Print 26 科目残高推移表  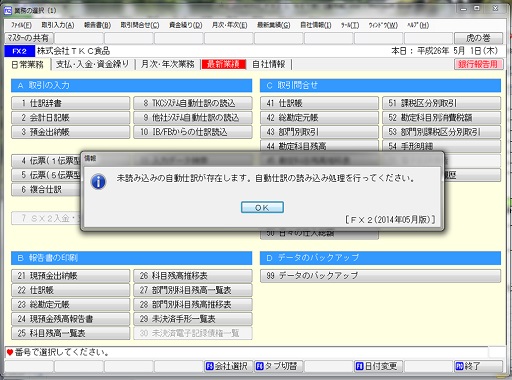[193, 276]
